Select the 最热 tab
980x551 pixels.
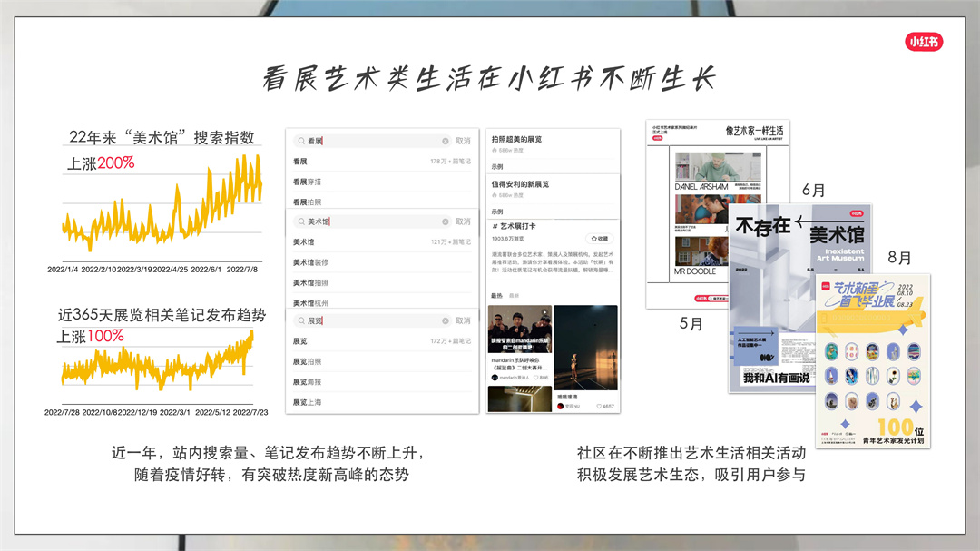[x=495, y=296]
